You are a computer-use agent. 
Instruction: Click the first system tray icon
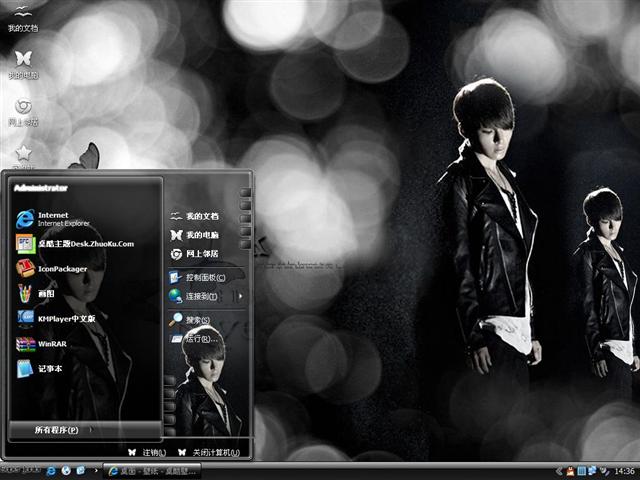(570, 471)
